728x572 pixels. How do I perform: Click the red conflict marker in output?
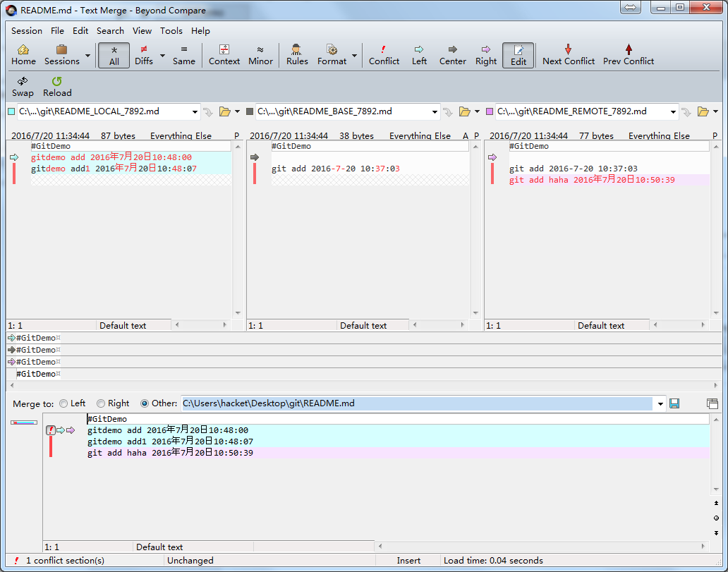pos(51,431)
